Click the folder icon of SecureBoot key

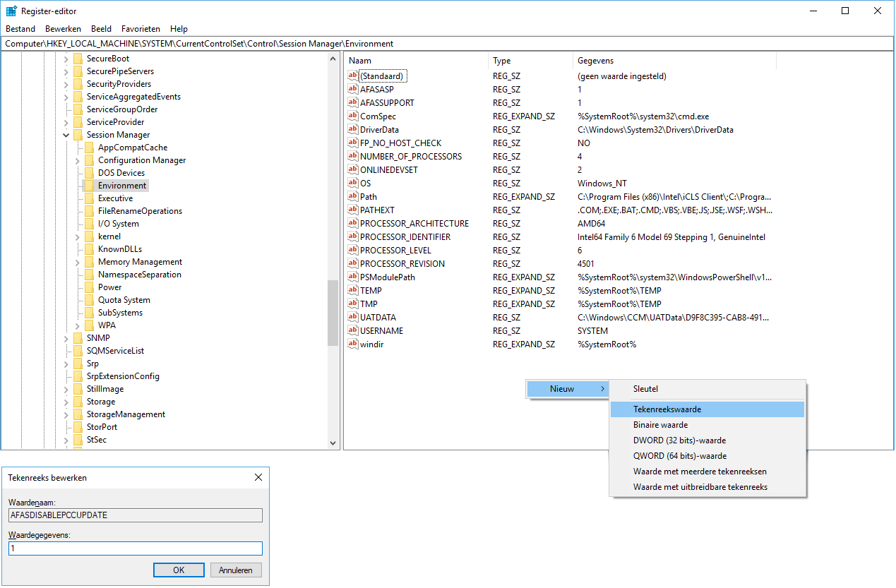click(x=78, y=59)
